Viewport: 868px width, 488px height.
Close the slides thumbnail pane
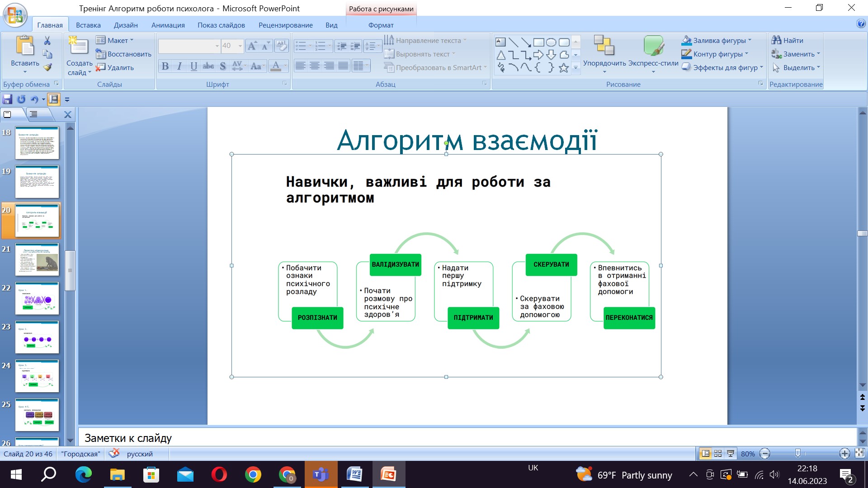68,115
